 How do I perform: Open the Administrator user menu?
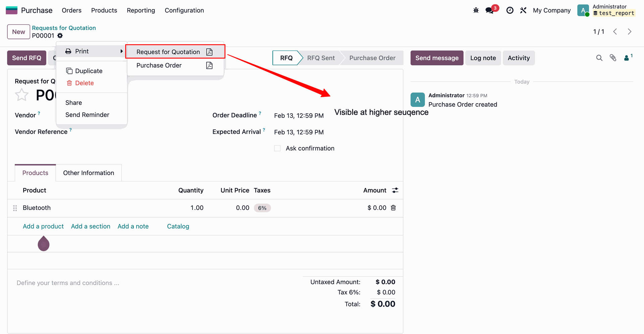tap(606, 10)
